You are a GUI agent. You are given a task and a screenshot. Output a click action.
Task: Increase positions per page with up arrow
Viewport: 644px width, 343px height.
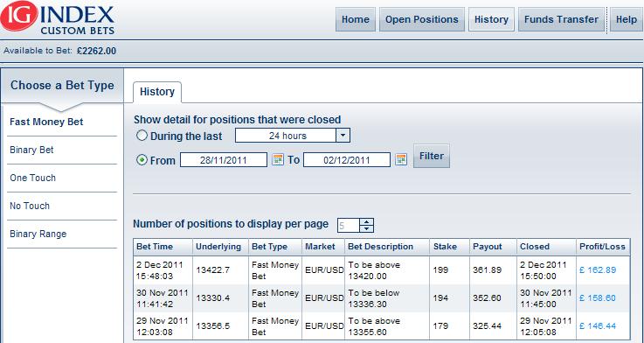367,221
